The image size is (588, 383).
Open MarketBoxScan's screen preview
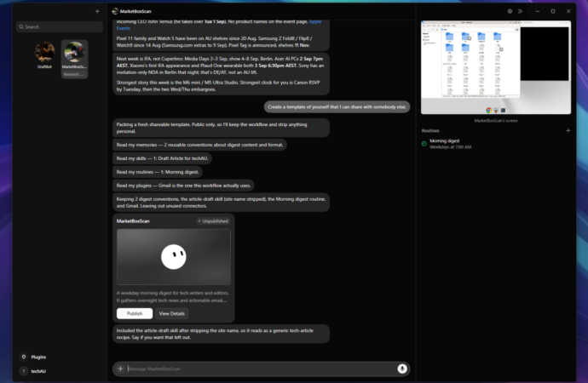[x=496, y=67]
